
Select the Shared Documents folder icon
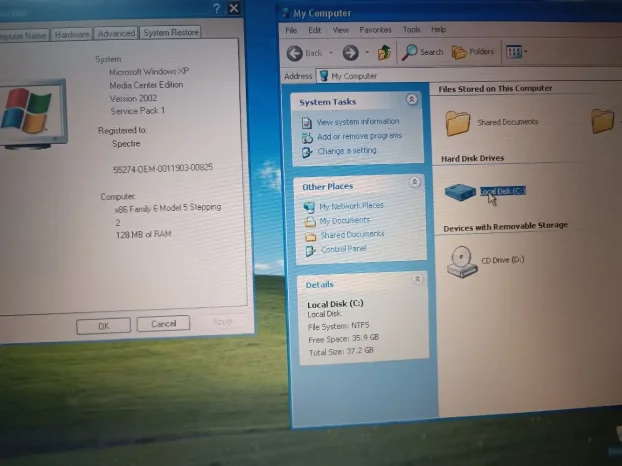pos(457,123)
